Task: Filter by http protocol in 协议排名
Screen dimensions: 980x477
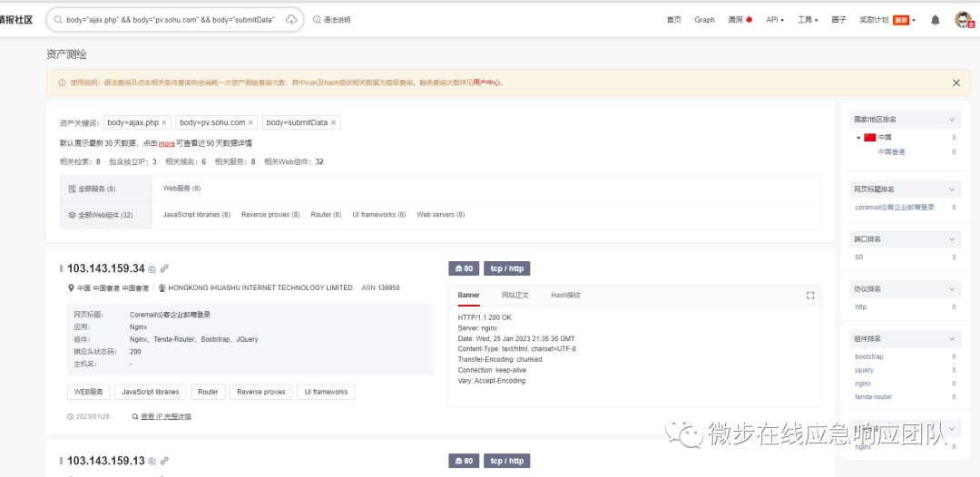Action: point(860,307)
